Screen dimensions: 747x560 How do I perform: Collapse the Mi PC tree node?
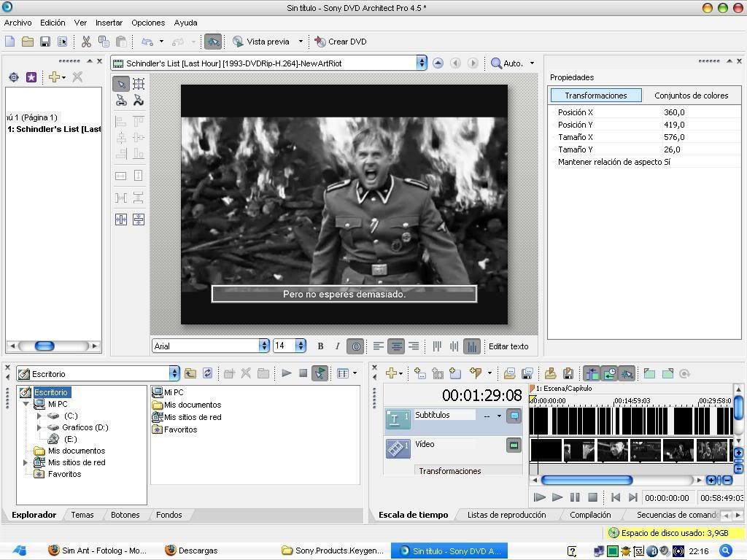26,404
